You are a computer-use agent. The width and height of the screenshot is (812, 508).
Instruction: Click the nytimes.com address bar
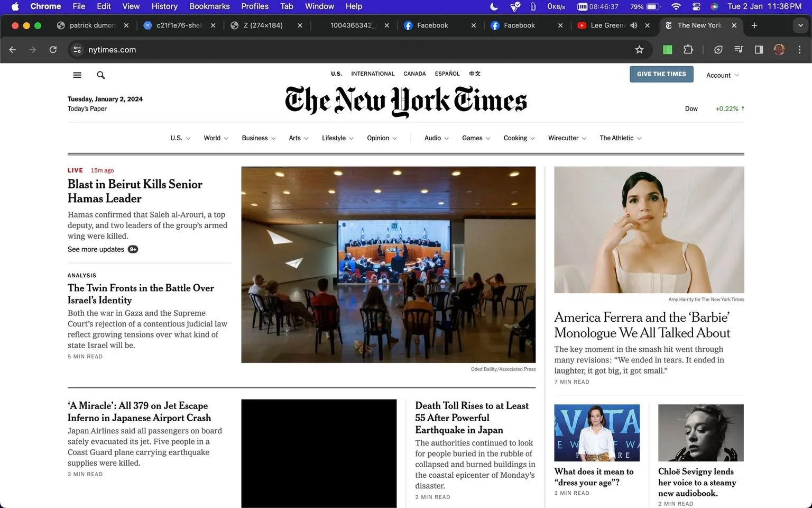pos(359,50)
